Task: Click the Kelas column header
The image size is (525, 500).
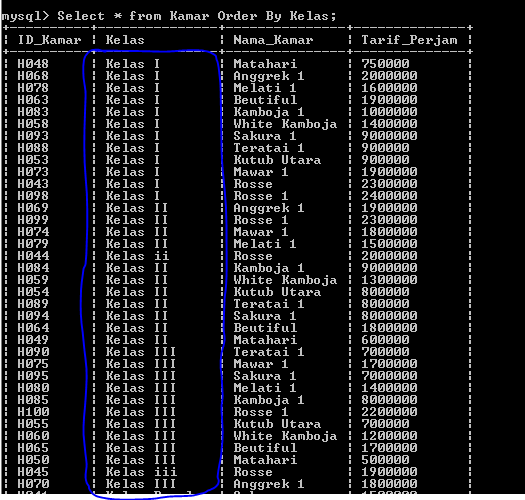Action: [125, 40]
